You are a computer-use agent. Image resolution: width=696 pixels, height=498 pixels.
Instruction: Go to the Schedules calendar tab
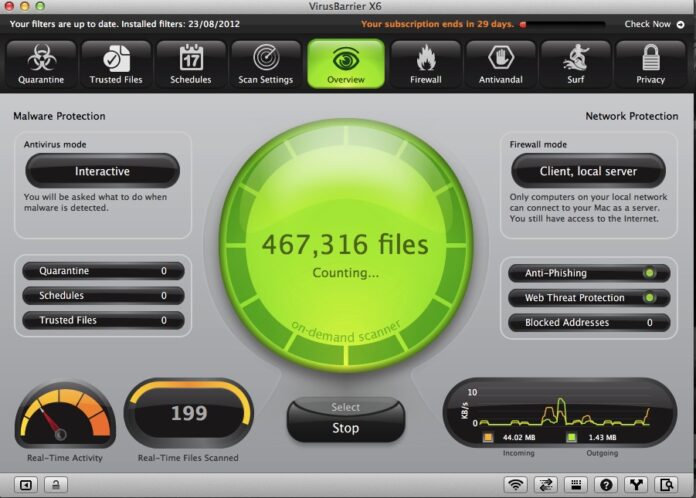[190, 64]
